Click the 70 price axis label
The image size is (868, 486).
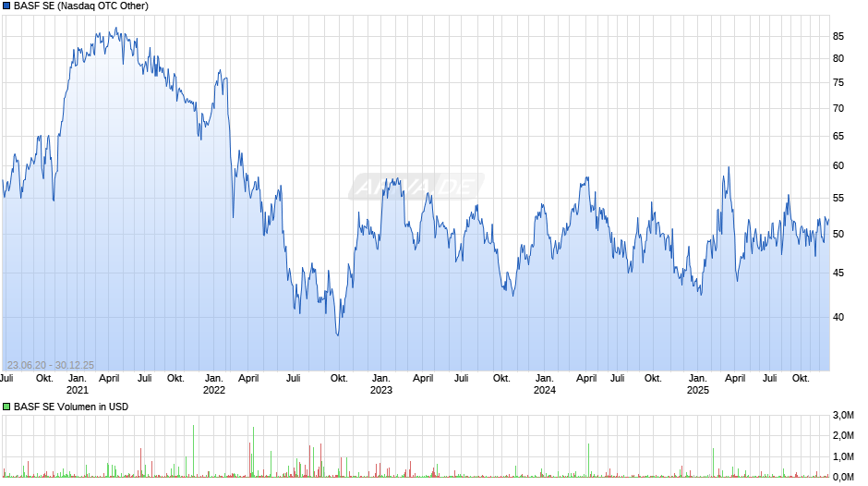click(x=838, y=109)
